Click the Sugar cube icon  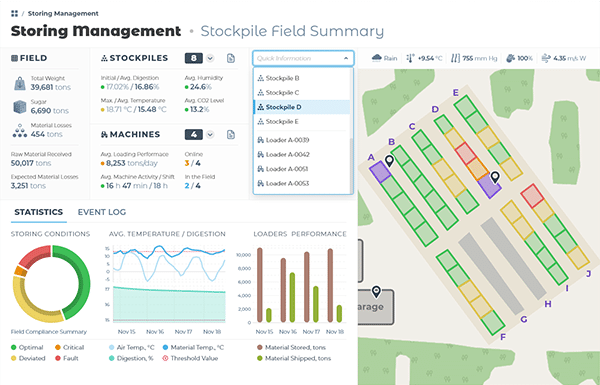tap(20, 107)
